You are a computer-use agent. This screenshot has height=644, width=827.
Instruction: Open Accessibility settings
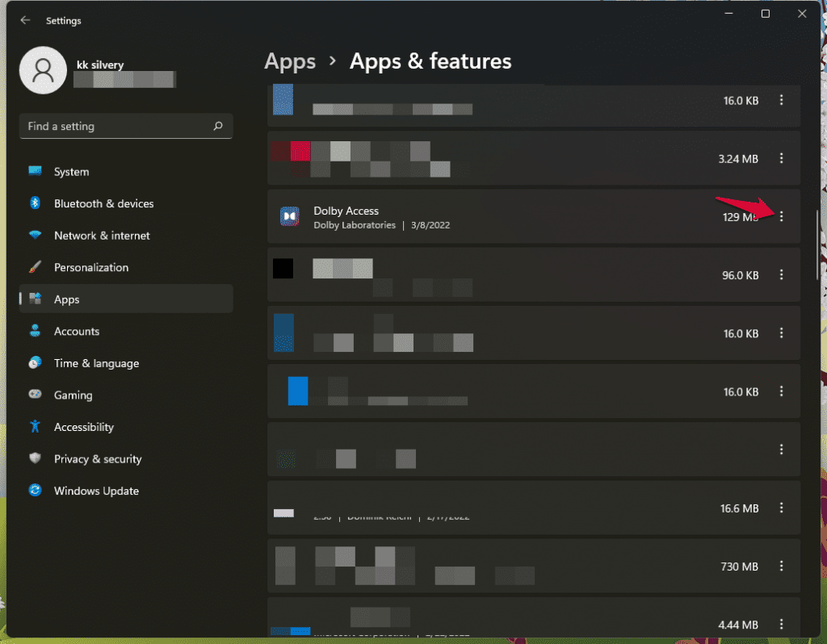pyautogui.click(x=84, y=427)
